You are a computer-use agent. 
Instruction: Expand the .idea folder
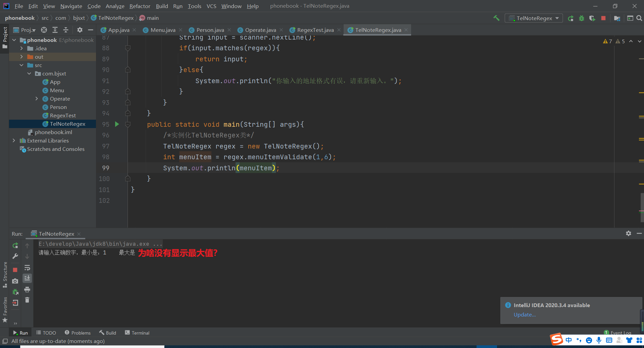[21, 48]
